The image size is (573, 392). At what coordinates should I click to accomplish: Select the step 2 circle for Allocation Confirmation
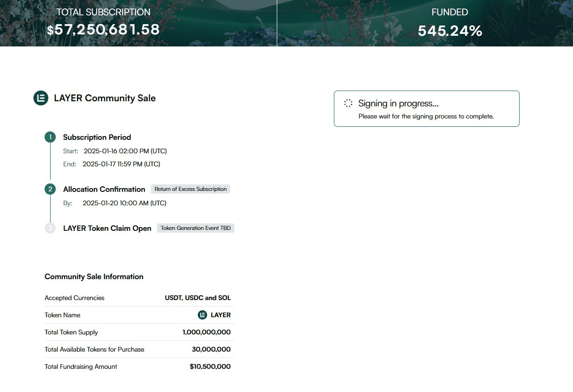50,189
